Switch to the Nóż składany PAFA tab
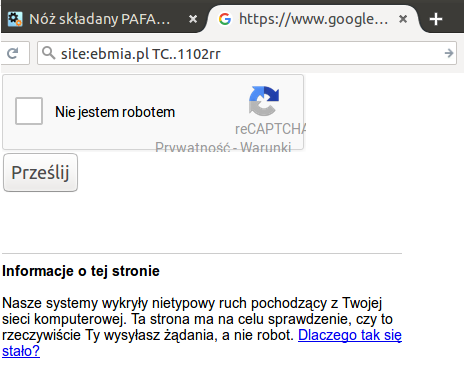Screen dimensions: 464x374 pos(100,19)
